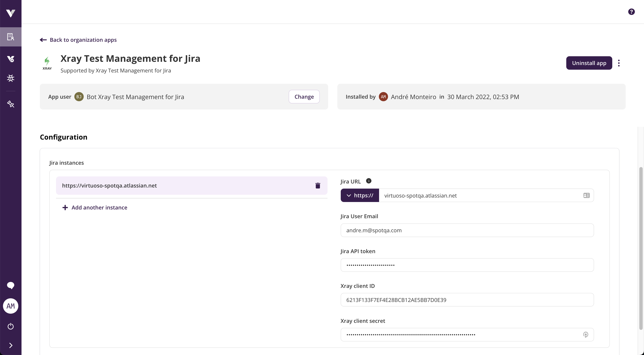Open the help question mark icon
The width and height of the screenshot is (644, 355).
631,12
